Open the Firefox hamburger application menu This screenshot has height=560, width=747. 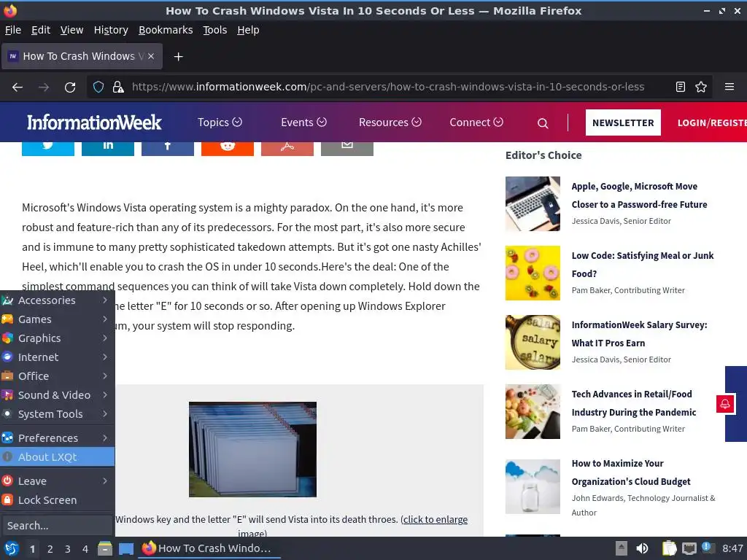click(729, 87)
